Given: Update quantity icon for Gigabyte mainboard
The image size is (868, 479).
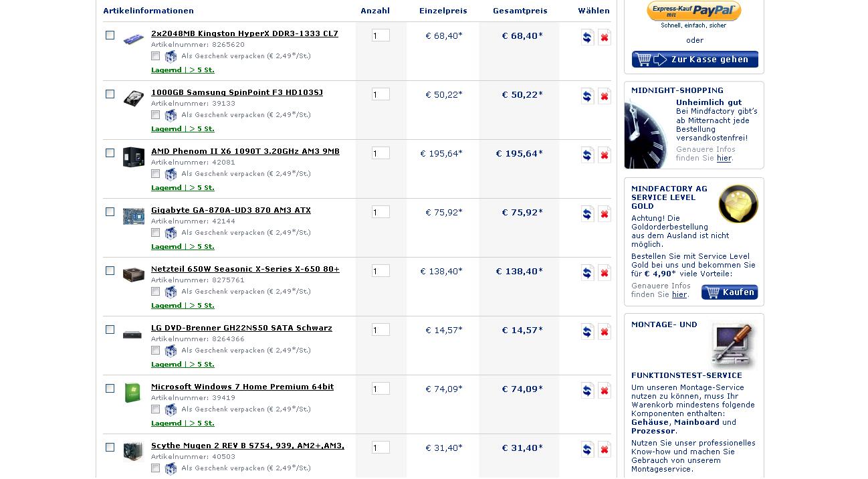Looking at the screenshot, I should pyautogui.click(x=587, y=214).
